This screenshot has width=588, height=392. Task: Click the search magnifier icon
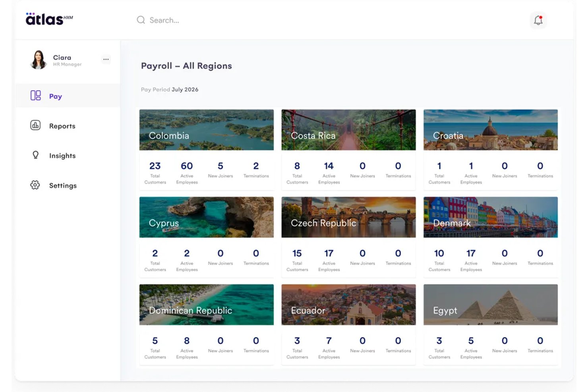pos(141,20)
